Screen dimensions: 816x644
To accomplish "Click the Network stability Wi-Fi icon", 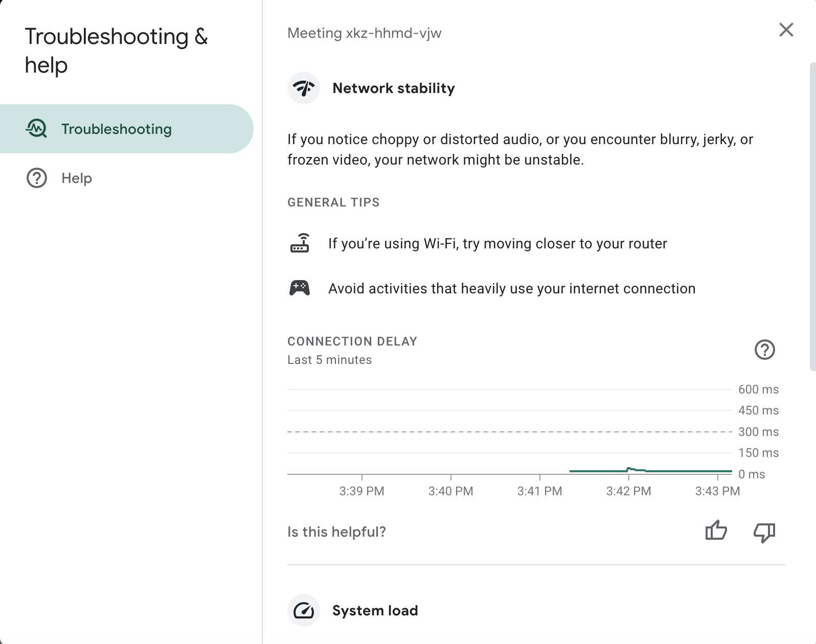I will tap(304, 88).
